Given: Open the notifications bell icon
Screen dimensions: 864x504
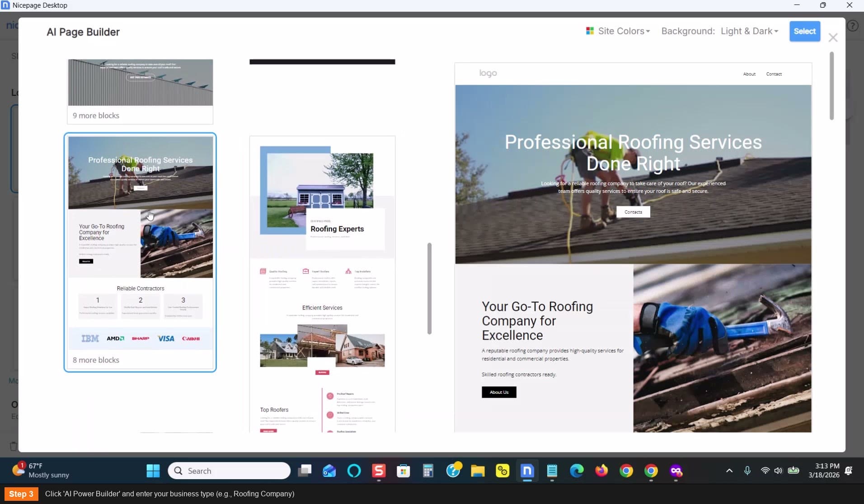Looking at the screenshot, I should point(849,471).
